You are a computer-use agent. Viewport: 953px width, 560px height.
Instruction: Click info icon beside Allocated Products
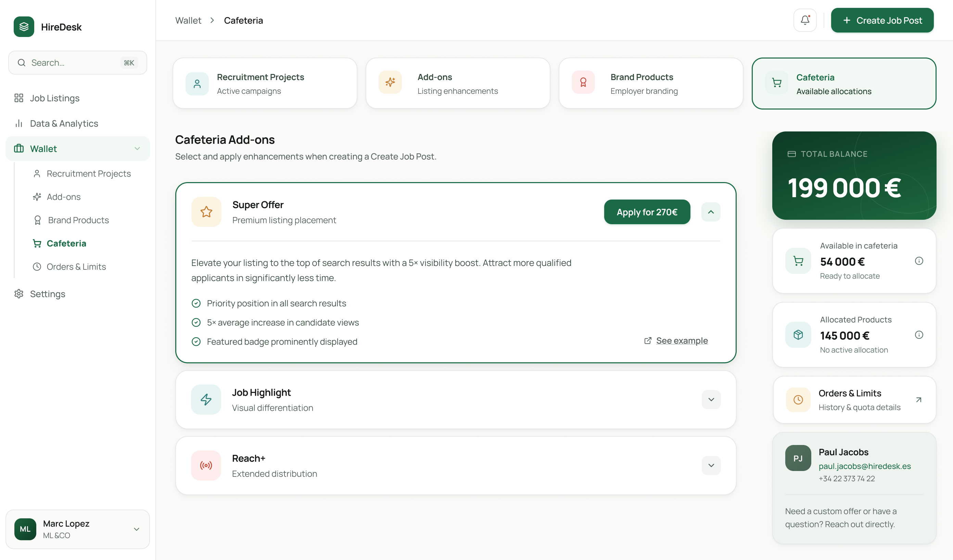[918, 335]
